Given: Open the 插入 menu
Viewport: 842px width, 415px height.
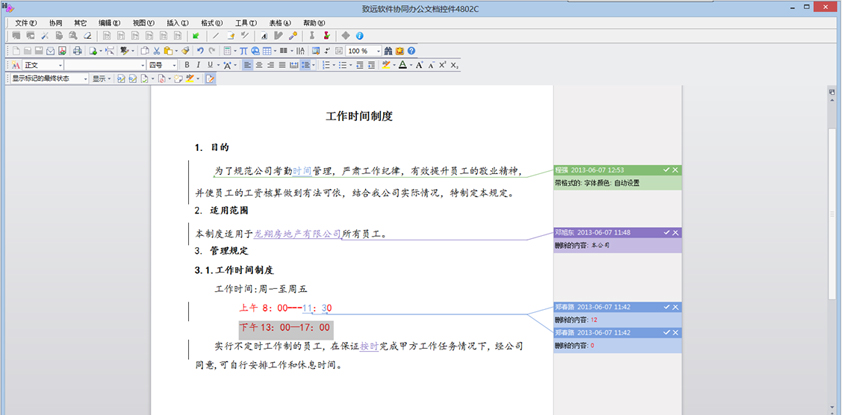Looking at the screenshot, I should pos(177,23).
